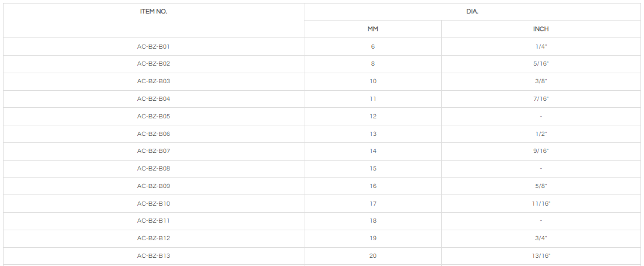Select the 20 mm diameter cell

pyautogui.click(x=372, y=255)
